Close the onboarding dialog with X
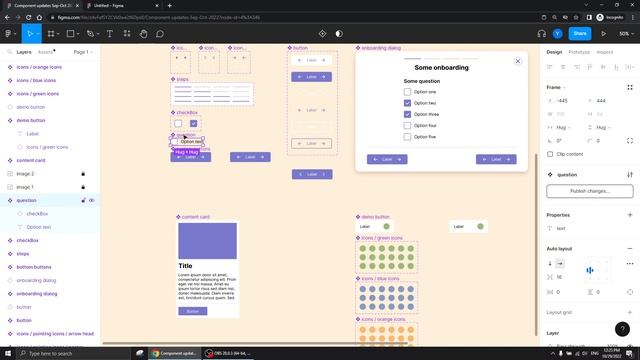Screen dimensions: 640x360 (x=518, y=61)
